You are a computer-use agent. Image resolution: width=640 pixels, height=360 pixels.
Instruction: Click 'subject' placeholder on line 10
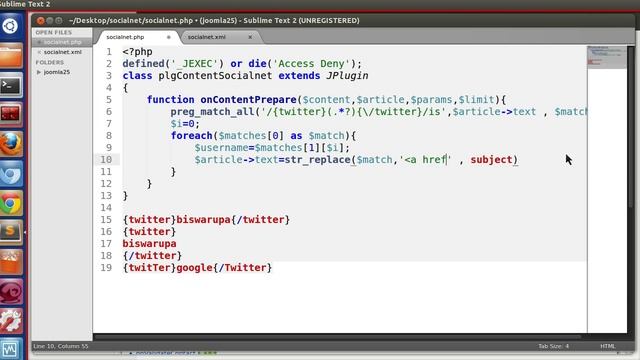coord(491,160)
